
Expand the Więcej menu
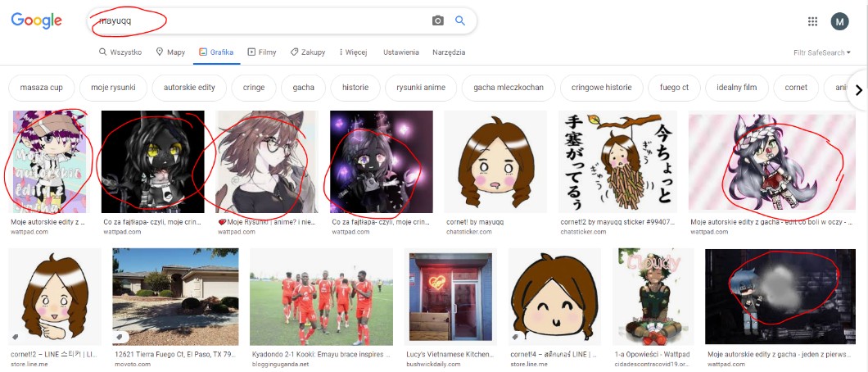[x=351, y=52]
